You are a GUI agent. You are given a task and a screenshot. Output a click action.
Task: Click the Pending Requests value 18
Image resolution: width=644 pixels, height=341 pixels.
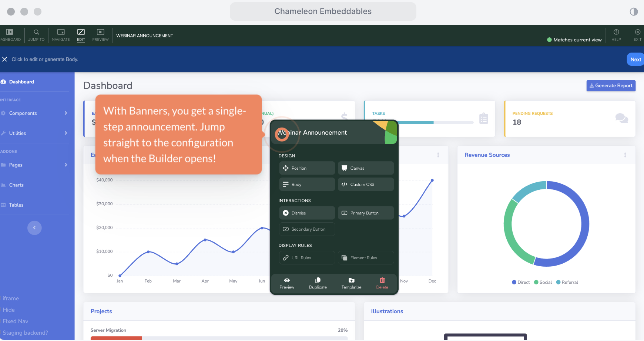(517, 122)
